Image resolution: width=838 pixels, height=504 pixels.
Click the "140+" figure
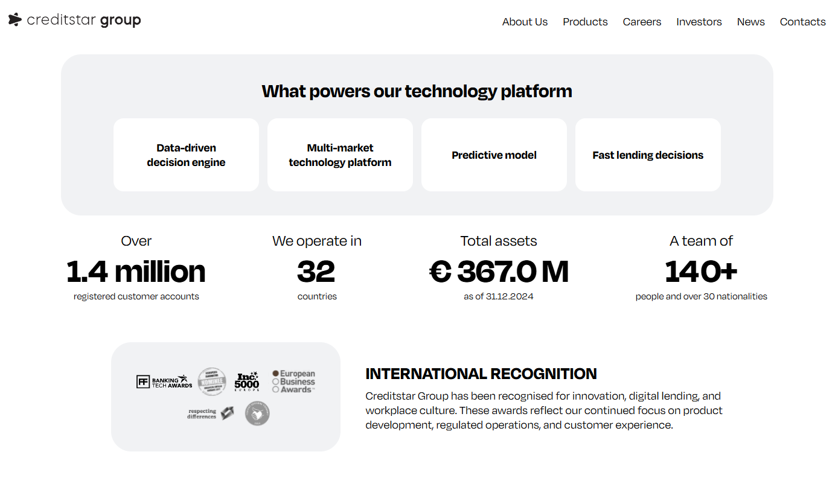tap(701, 271)
